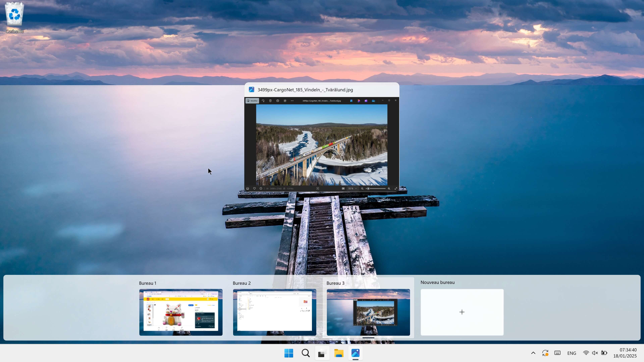The image size is (644, 362).
Task: Print the image from the toolbar
Action: [x=278, y=101]
